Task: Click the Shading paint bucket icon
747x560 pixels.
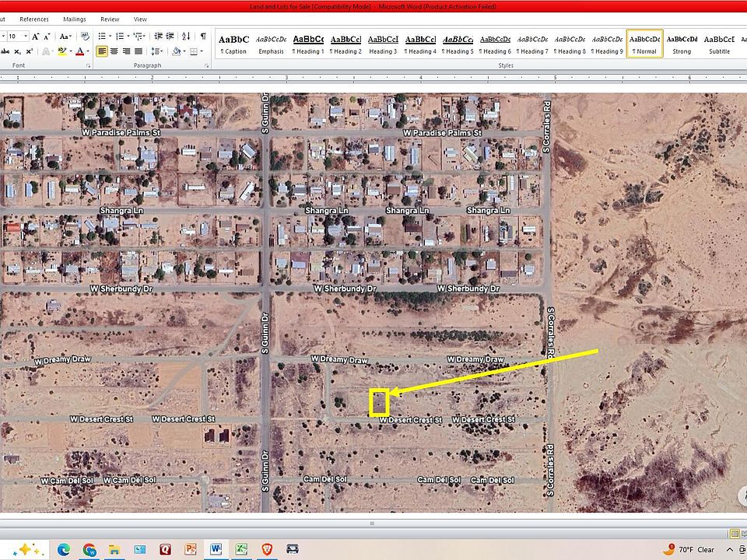Action: 176,51
